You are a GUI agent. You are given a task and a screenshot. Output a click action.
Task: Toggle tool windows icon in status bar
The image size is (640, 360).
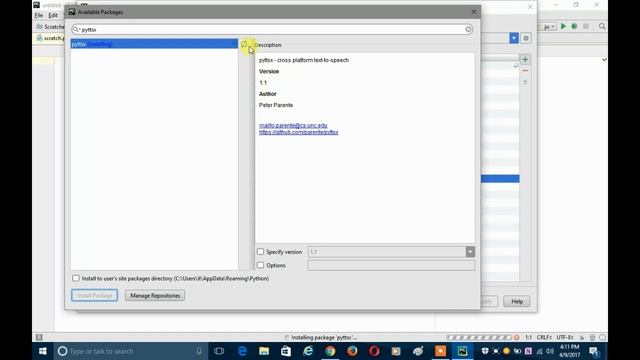pos(39,337)
